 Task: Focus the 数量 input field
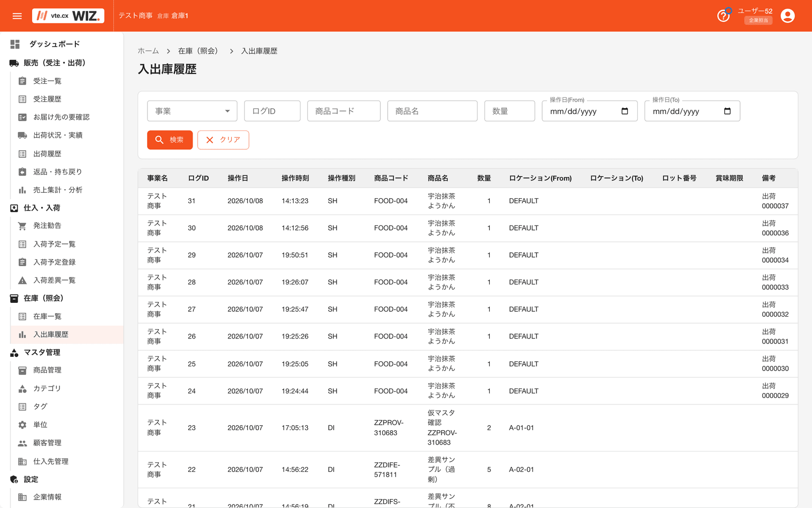(509, 111)
